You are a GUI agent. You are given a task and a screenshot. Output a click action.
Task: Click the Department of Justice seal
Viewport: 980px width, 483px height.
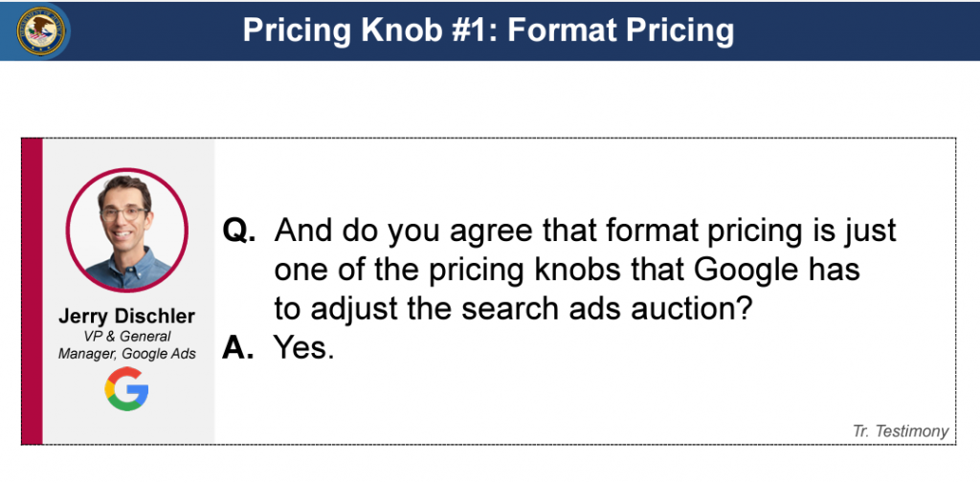(40, 31)
